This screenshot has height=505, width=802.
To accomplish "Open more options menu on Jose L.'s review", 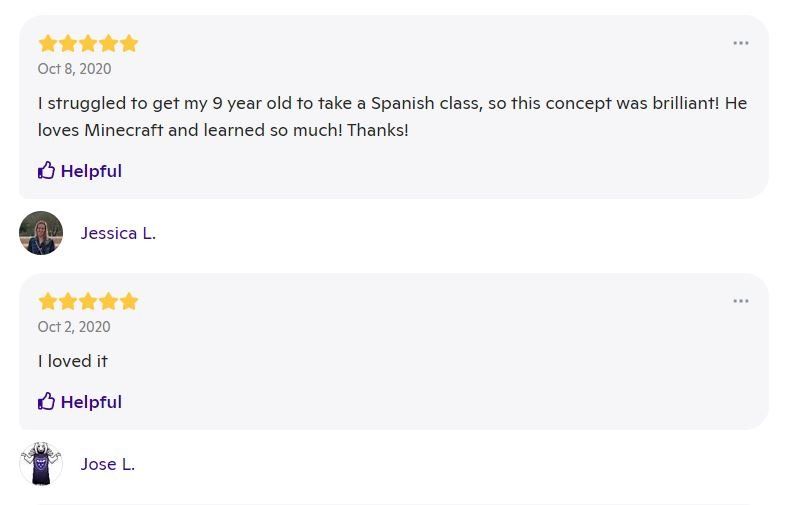I will pyautogui.click(x=740, y=301).
